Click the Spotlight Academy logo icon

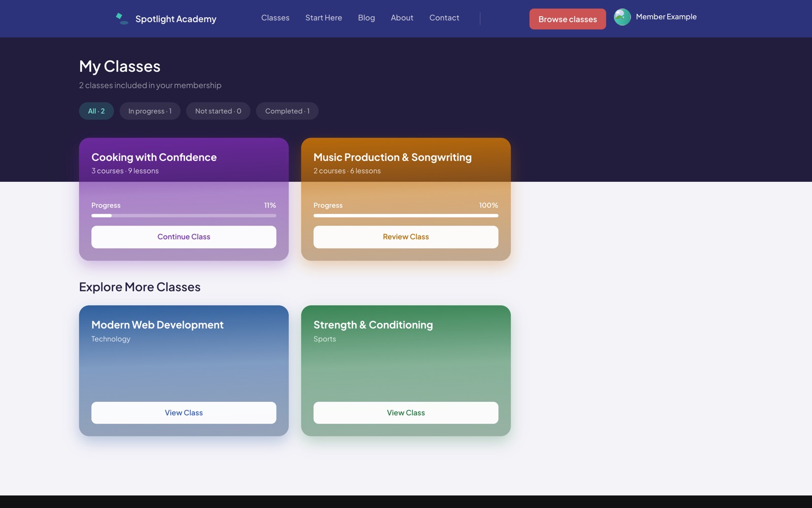click(x=122, y=19)
